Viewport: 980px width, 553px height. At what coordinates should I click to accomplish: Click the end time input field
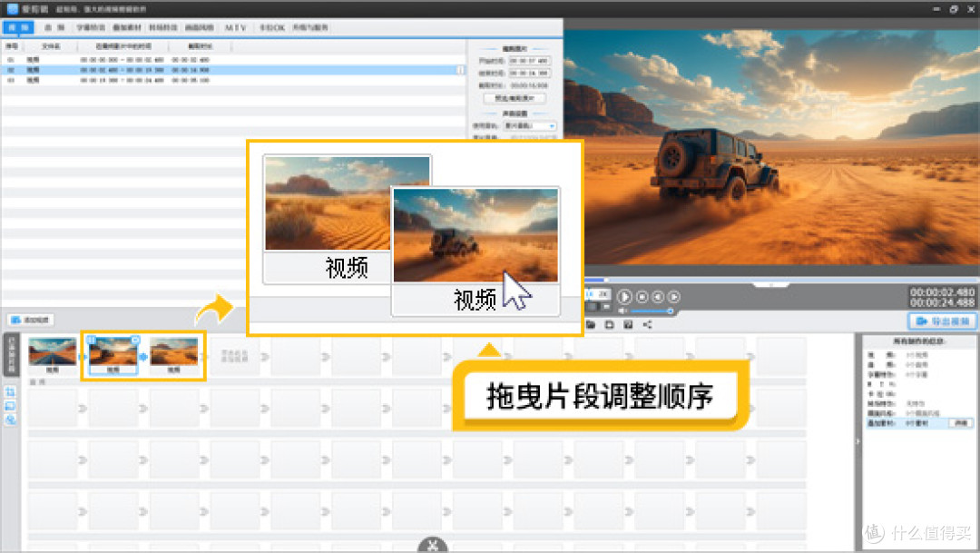[x=529, y=74]
